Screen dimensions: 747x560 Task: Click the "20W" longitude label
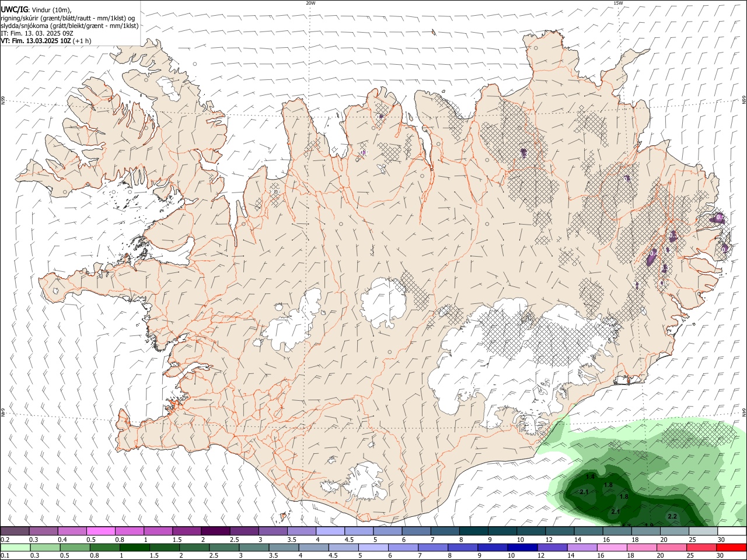click(x=310, y=3)
